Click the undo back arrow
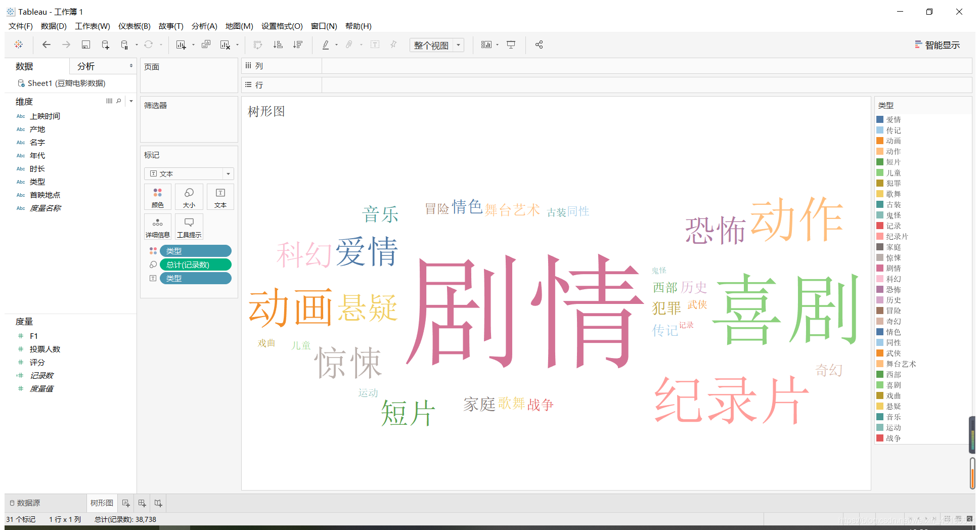The width and height of the screenshot is (980, 530). (47, 45)
